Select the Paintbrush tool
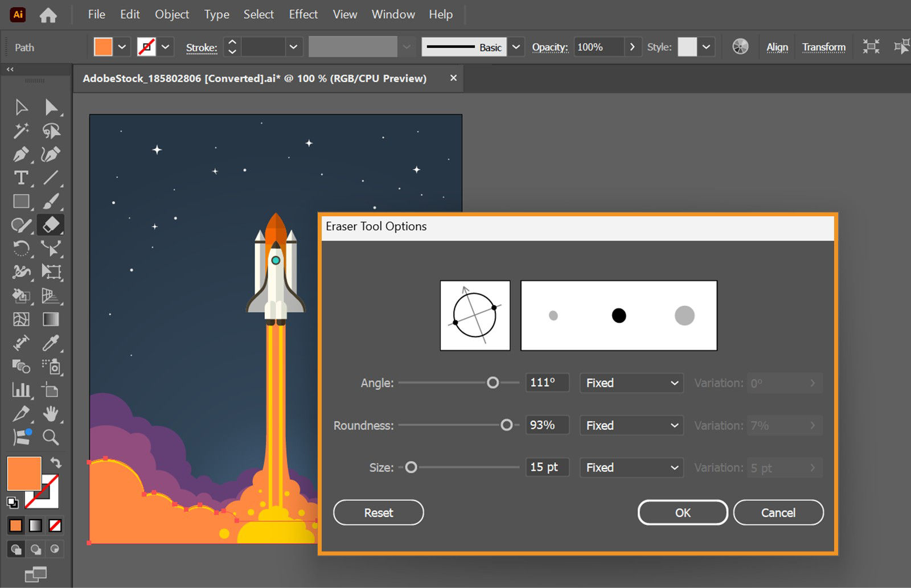The width and height of the screenshot is (911, 588). click(x=51, y=202)
